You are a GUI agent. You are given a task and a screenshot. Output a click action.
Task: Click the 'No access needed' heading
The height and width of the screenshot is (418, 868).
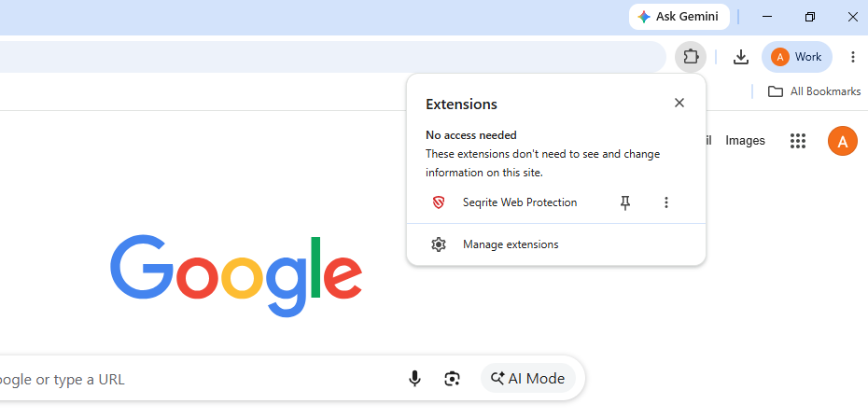click(471, 135)
